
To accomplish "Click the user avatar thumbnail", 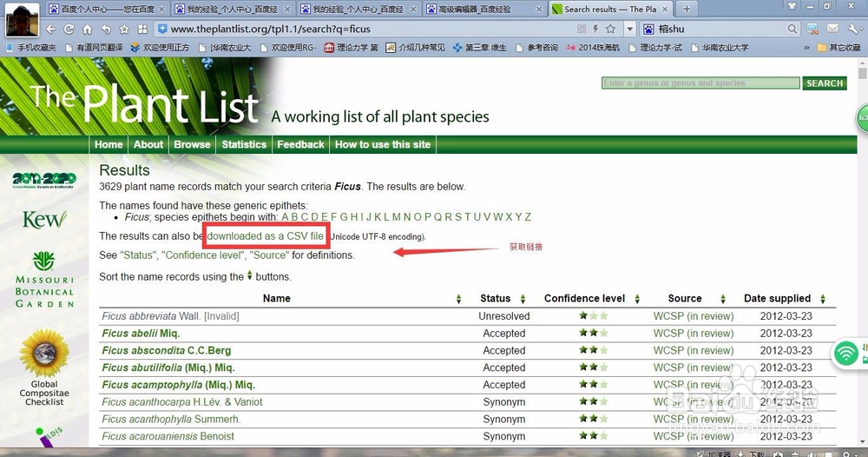I will tap(23, 19).
